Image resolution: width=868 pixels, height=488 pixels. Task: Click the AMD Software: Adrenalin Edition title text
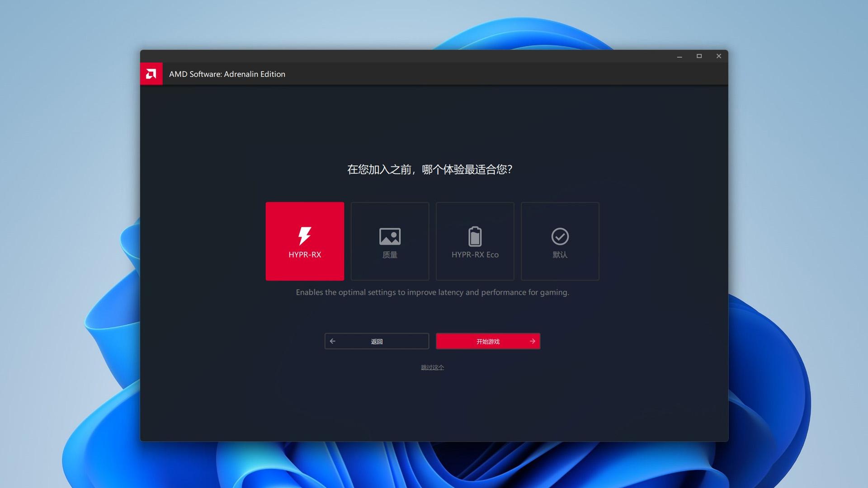(227, 74)
